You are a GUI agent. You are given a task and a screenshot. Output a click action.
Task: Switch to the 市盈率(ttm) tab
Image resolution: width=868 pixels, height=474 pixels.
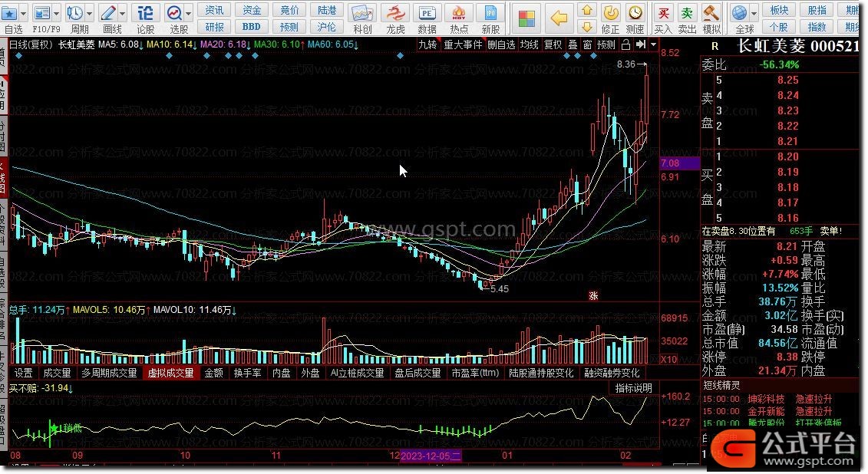(475, 373)
